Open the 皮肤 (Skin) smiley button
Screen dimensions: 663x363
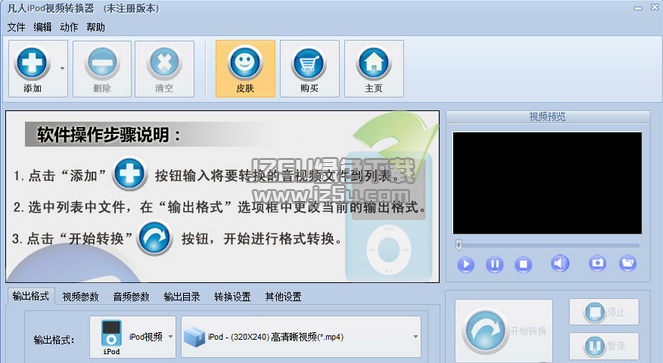(x=245, y=69)
